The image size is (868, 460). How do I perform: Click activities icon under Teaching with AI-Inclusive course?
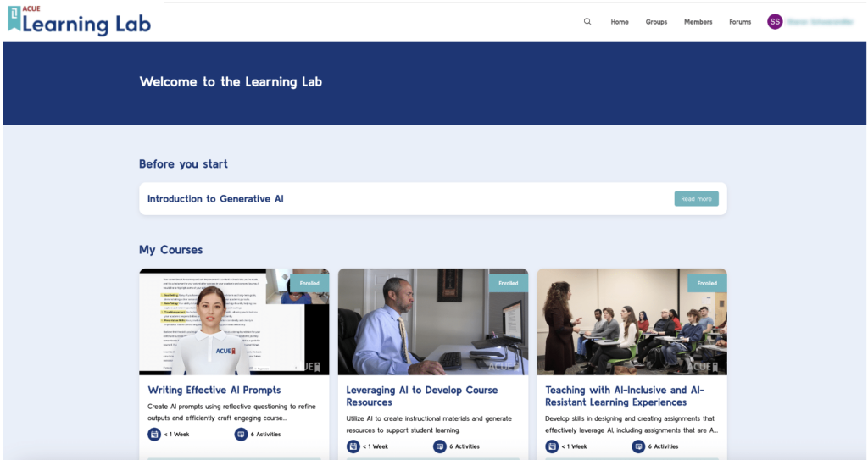tap(638, 446)
